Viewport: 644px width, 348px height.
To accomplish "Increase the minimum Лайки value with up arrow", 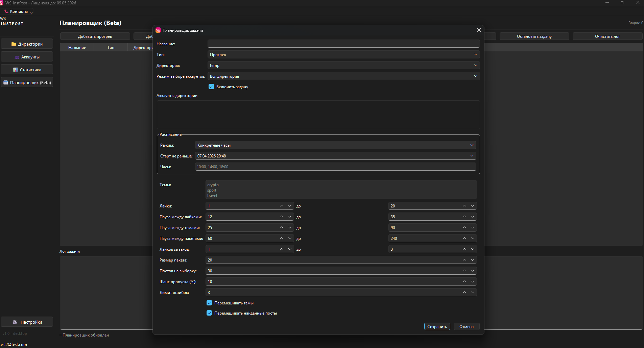I will tap(281, 206).
